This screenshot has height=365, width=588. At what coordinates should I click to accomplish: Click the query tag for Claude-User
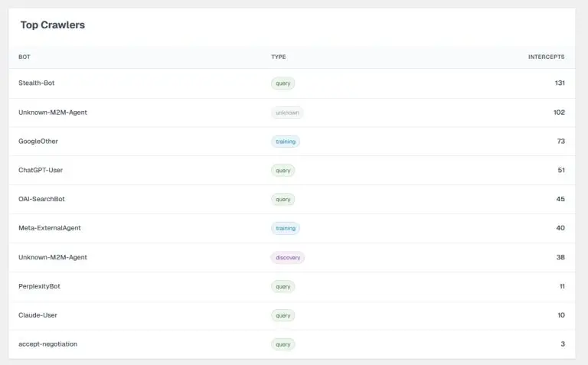[x=283, y=315]
